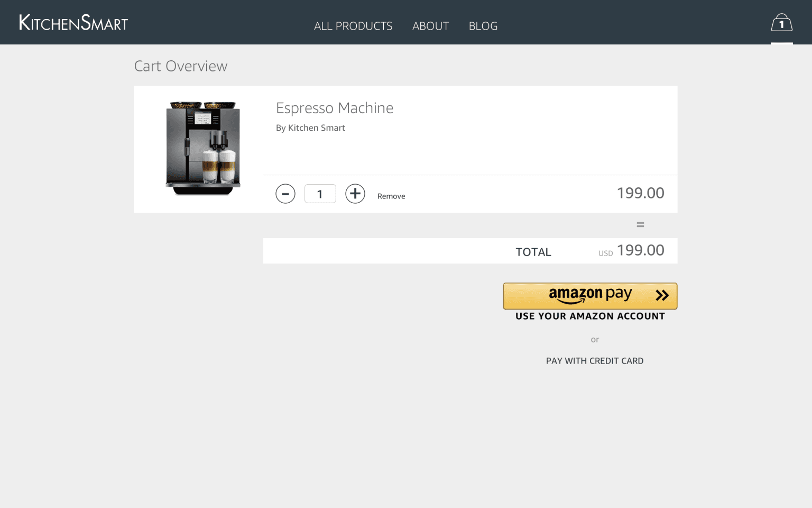Choose Pay With Credit Card
The height and width of the screenshot is (508, 812).
tap(595, 361)
